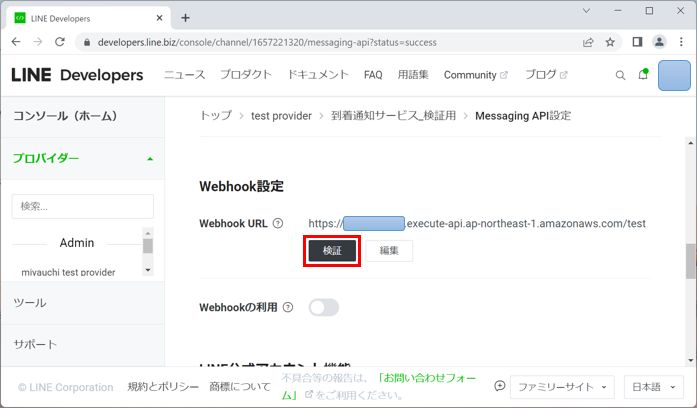Click the Webhook URL text

pyautogui.click(x=477, y=223)
